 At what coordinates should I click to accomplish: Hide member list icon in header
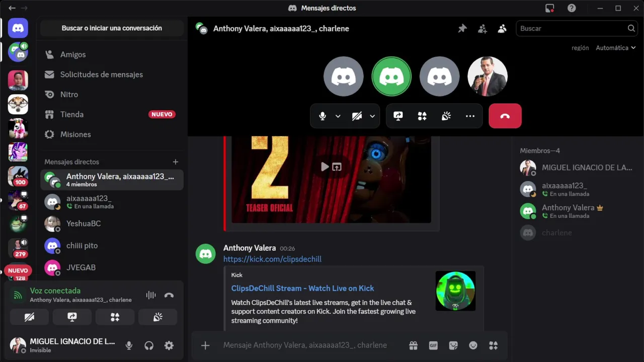tap(502, 29)
